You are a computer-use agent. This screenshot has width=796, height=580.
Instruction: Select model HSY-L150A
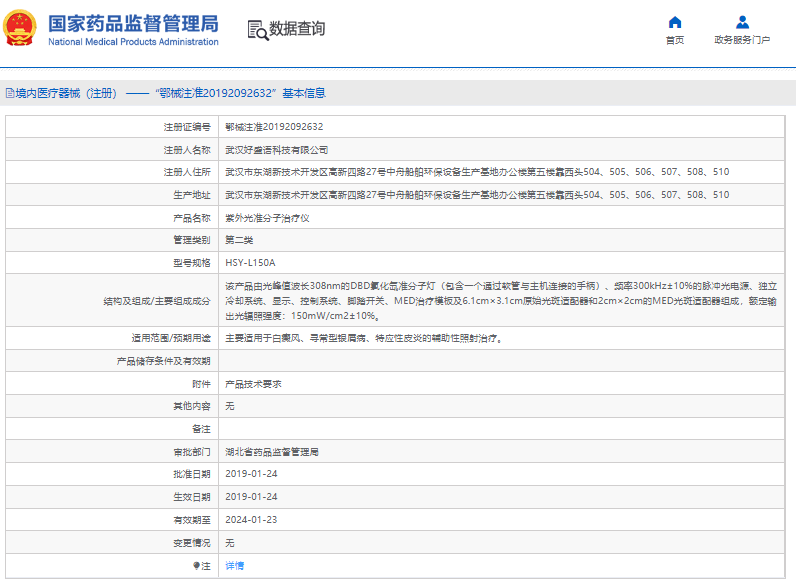tap(250, 263)
